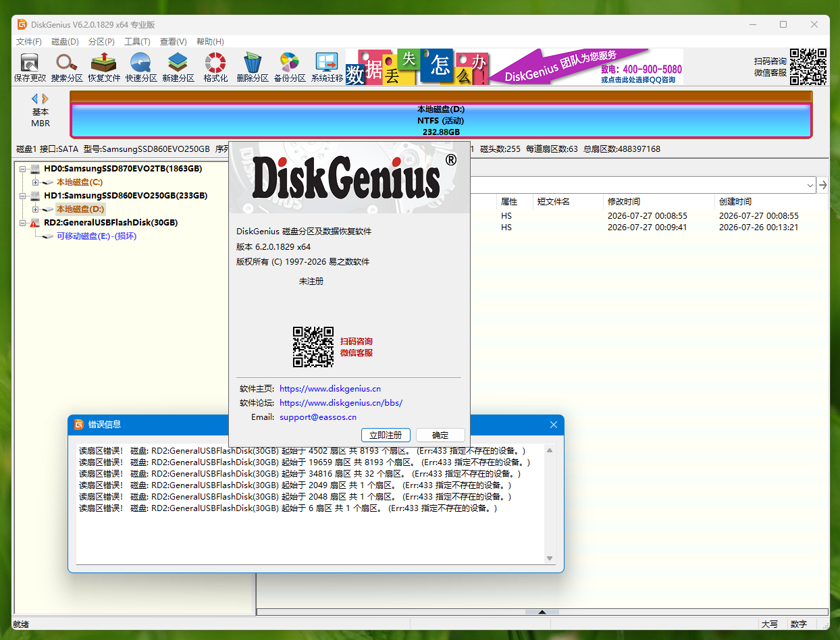Open the 软件论坛 bbs forum link
Screen dimensions: 840x640
[341, 402]
